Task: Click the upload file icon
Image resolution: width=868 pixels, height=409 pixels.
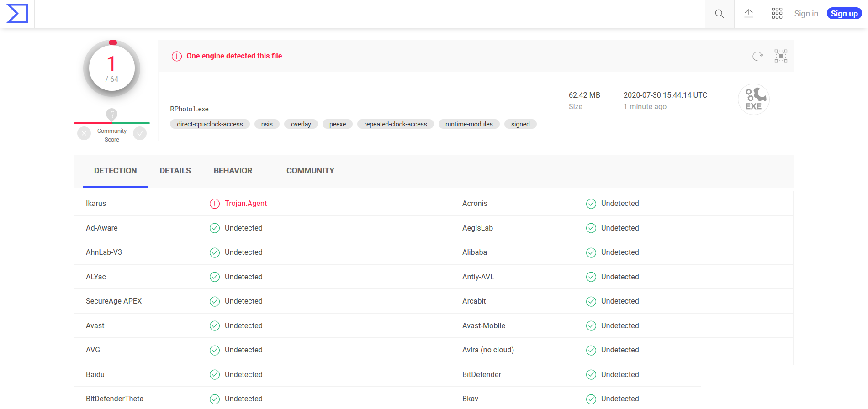Action: click(749, 14)
